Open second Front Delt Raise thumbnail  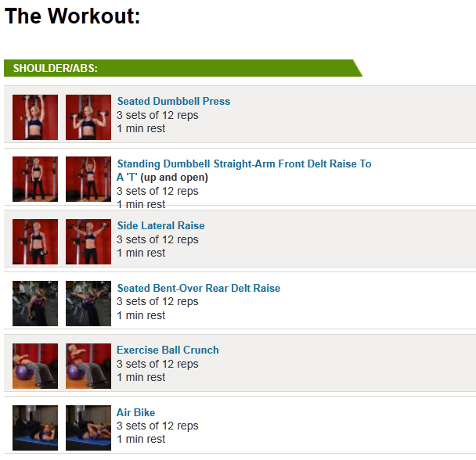[88, 179]
